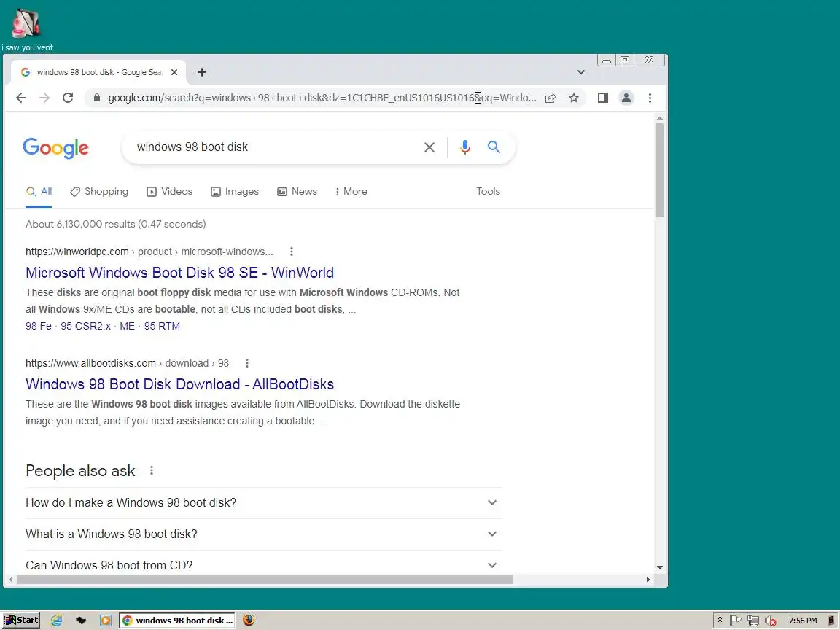Image resolution: width=840 pixels, height=630 pixels.
Task: Open the Start menu
Action: coord(21,621)
